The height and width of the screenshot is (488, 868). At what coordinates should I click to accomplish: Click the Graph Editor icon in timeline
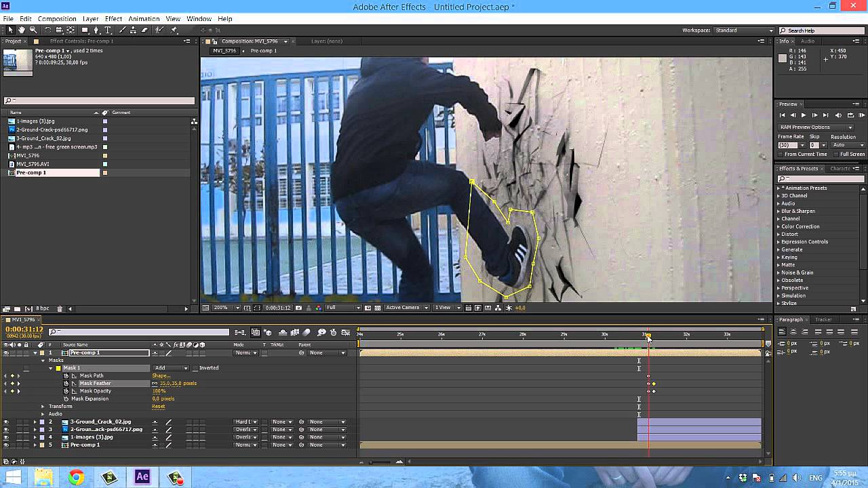[x=347, y=332]
